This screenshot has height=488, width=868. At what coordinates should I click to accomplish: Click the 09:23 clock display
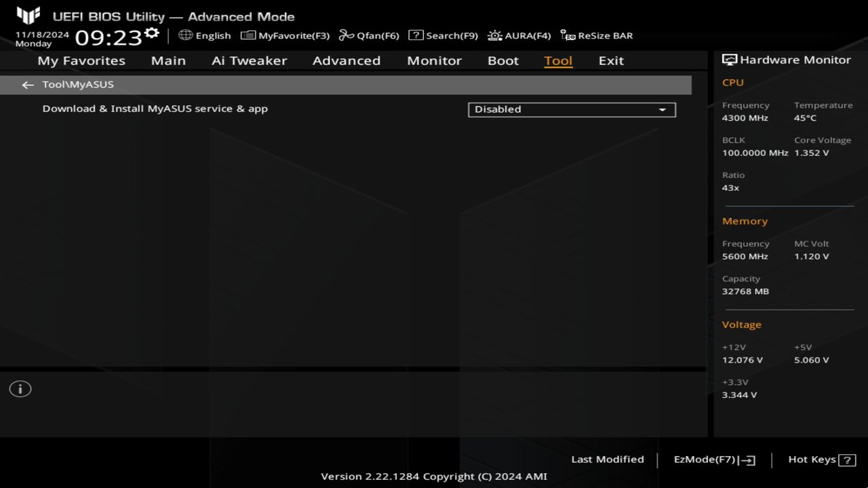click(108, 37)
